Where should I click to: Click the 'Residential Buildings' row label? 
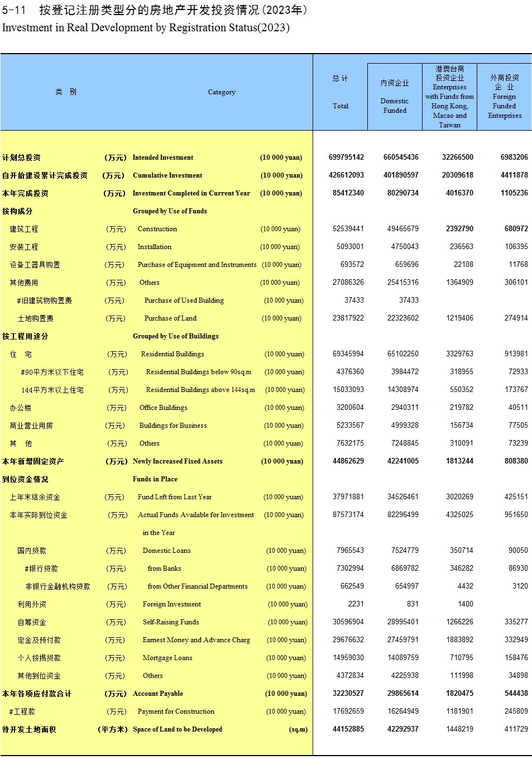tap(172, 354)
